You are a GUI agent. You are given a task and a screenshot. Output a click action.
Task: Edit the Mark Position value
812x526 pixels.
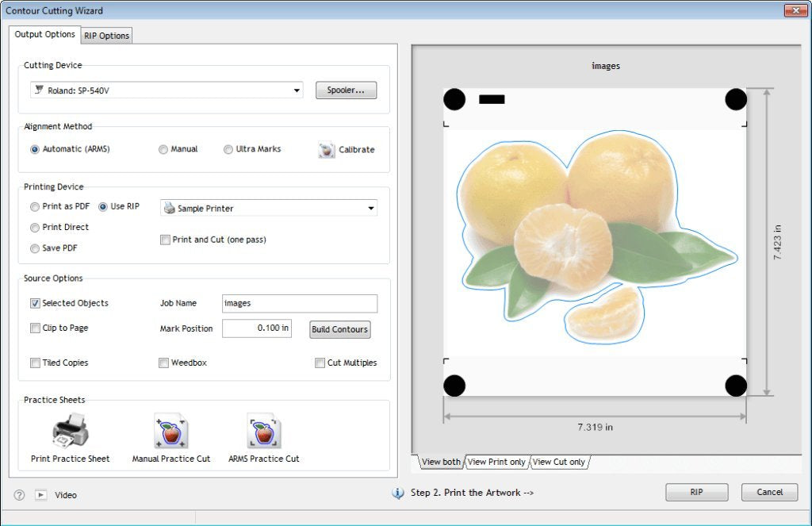click(x=256, y=328)
